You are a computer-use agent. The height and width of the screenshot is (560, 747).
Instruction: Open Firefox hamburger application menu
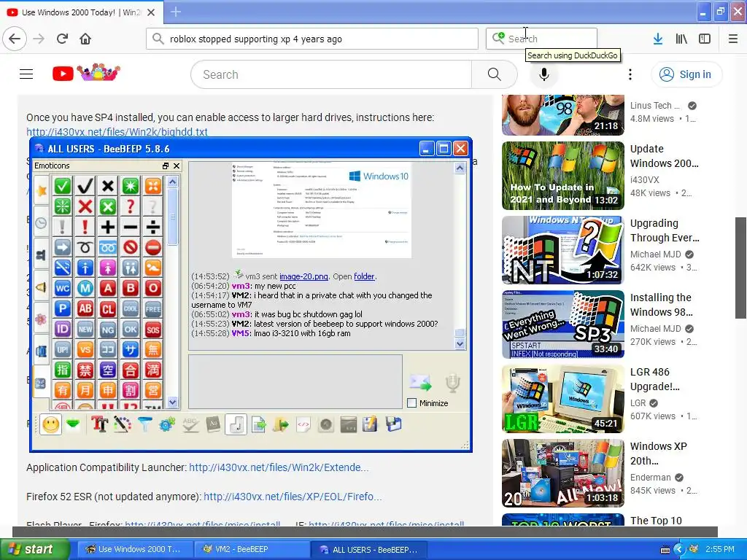(x=733, y=39)
